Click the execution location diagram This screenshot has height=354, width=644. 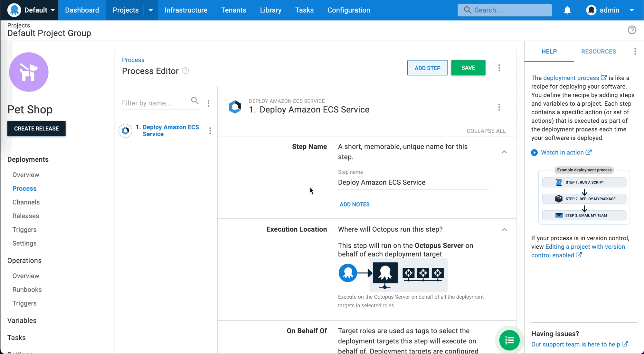(393, 275)
